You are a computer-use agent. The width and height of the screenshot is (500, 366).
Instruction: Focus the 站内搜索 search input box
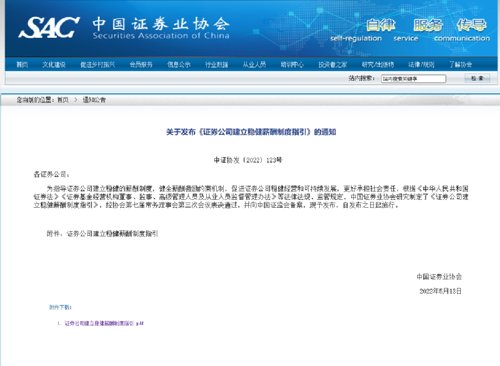(x=413, y=79)
